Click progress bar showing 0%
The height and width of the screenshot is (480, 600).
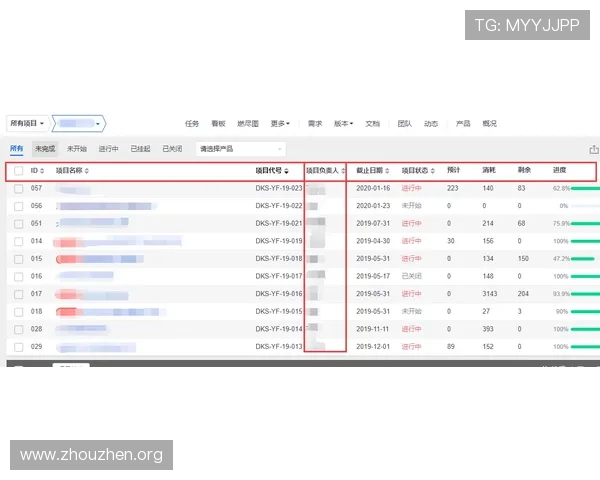[585, 206]
